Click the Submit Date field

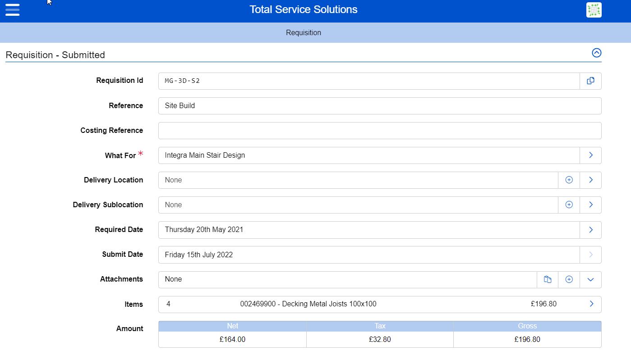point(369,255)
